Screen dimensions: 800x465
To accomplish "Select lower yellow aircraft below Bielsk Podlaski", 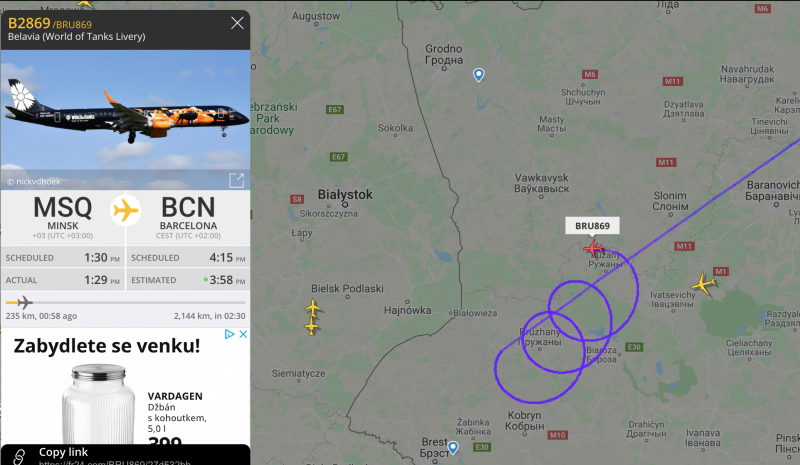I will [311, 325].
